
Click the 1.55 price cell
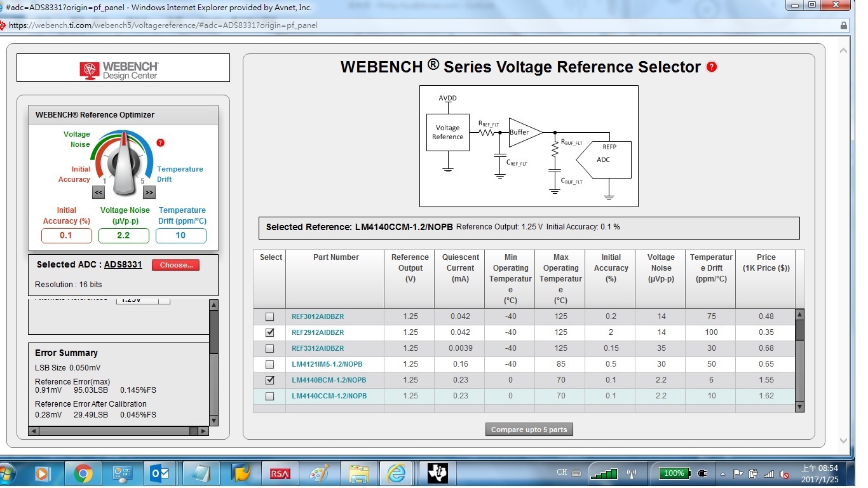coord(766,380)
